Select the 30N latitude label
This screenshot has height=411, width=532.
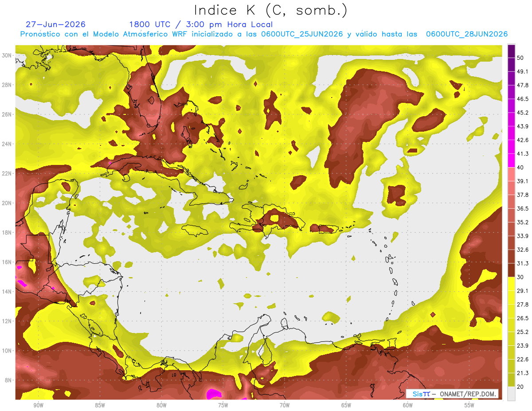pyautogui.click(x=8, y=55)
